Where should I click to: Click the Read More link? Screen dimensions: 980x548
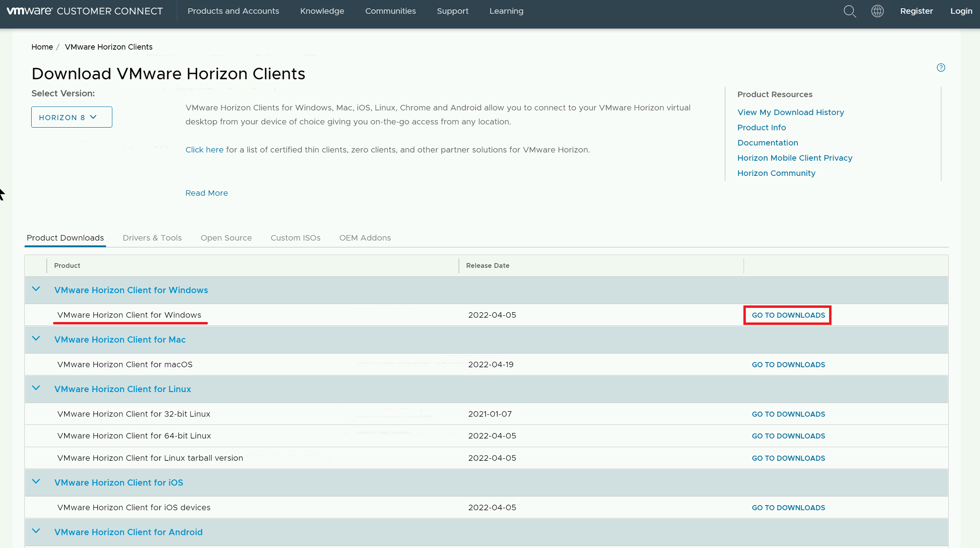point(206,193)
